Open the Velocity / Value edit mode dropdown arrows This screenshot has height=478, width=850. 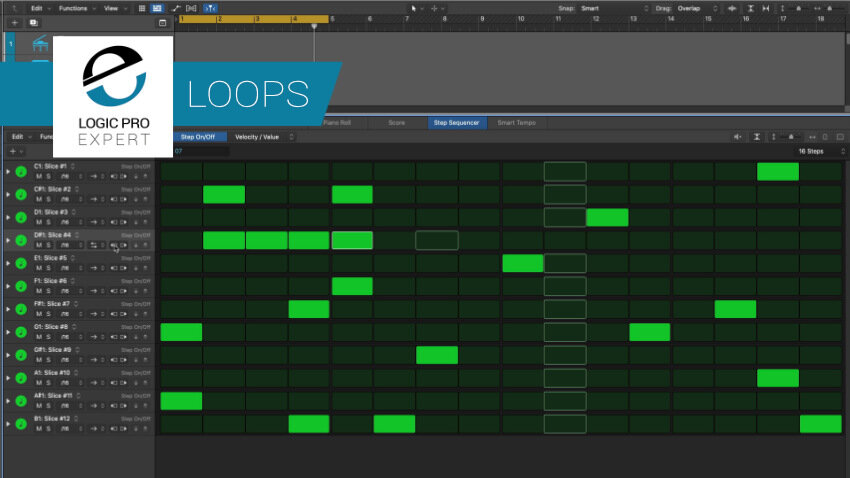[292, 137]
